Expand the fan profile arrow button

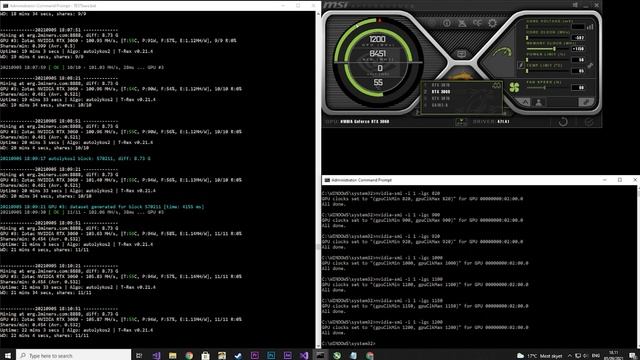(525, 102)
